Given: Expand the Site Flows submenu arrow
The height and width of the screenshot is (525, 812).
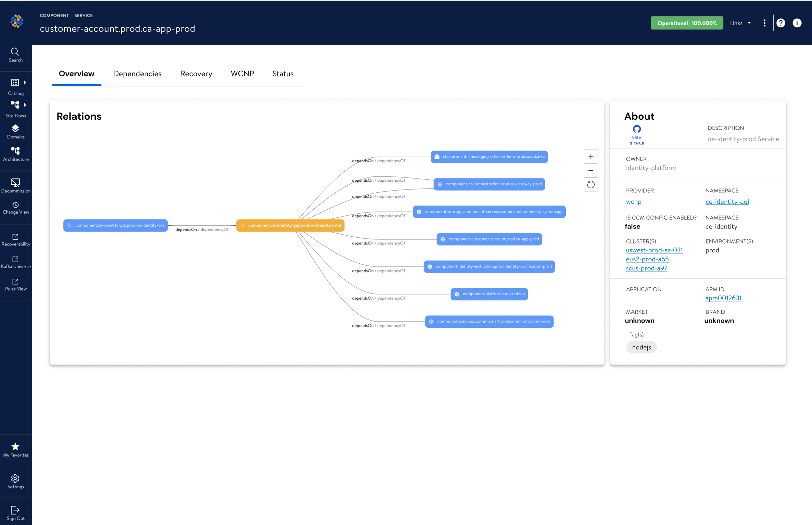Looking at the screenshot, I should (25, 105).
